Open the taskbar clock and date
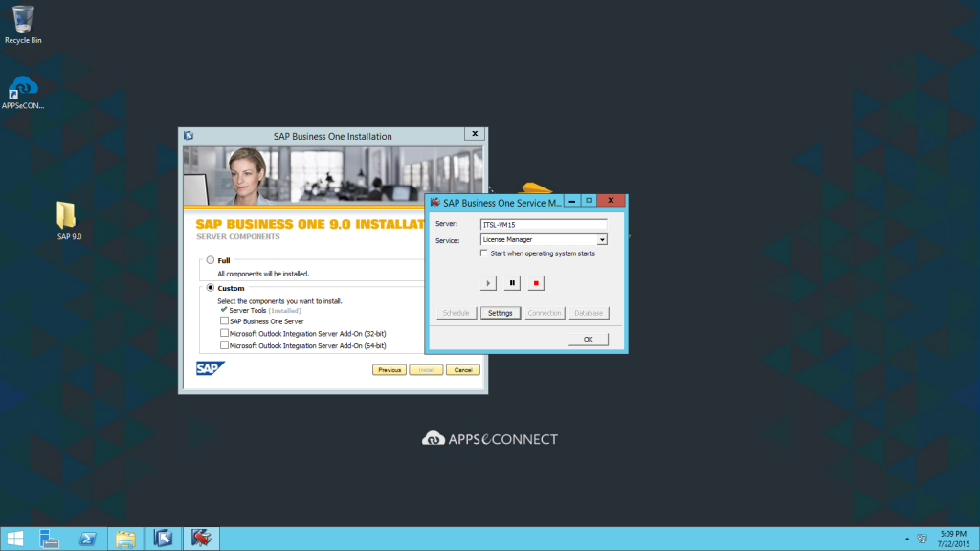The height and width of the screenshot is (551, 980). pyautogui.click(x=953, y=539)
